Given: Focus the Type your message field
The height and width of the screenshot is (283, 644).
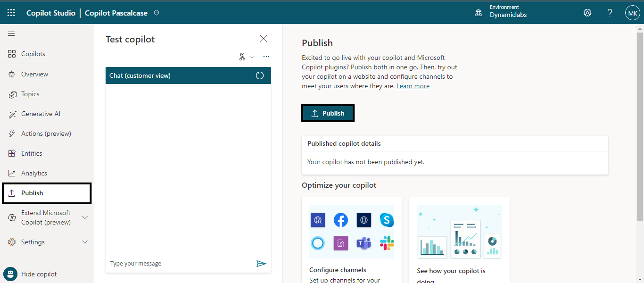Looking at the screenshot, I should [x=179, y=264].
